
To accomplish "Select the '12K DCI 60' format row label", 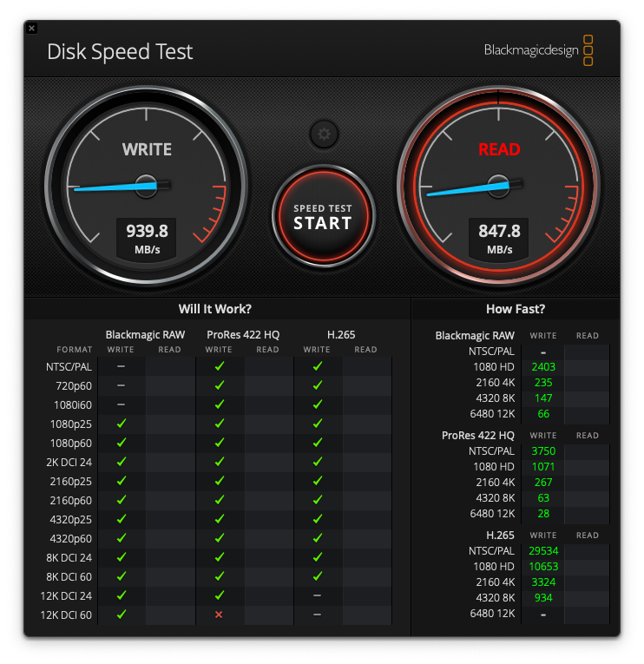I will tap(66, 615).
